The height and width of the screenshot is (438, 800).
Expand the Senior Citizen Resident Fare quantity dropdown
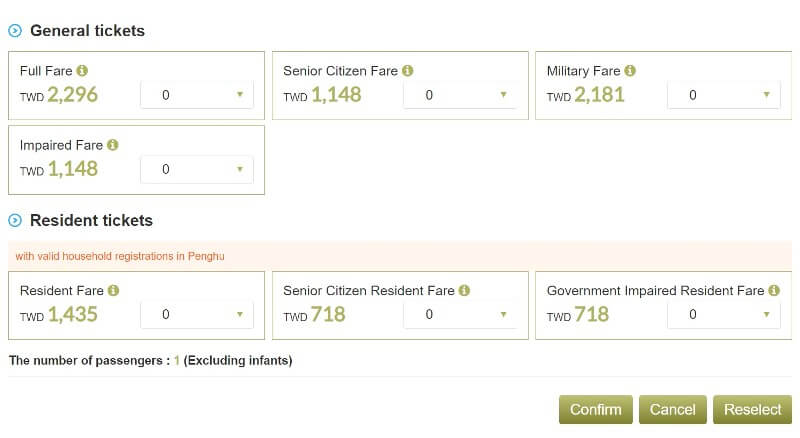(x=460, y=314)
